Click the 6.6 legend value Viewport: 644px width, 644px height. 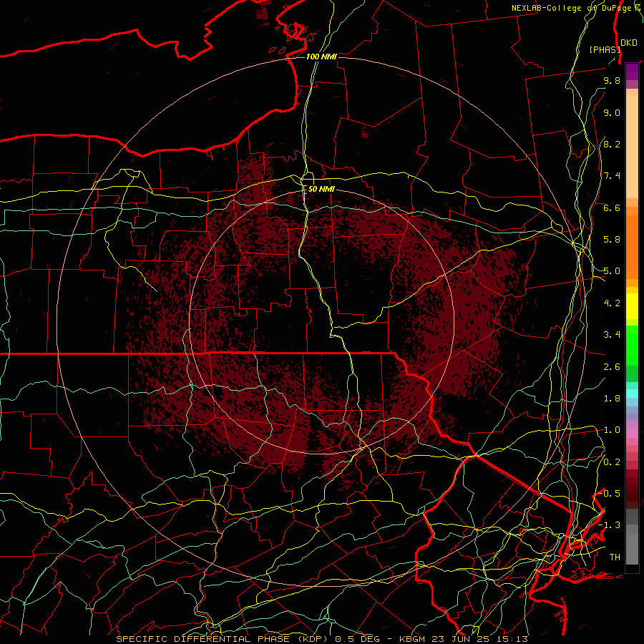pos(612,208)
